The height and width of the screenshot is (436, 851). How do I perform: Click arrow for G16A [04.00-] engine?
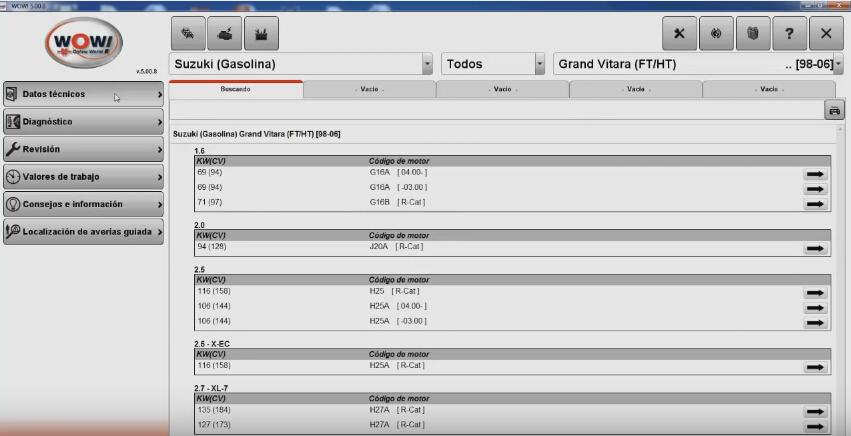[815, 174]
